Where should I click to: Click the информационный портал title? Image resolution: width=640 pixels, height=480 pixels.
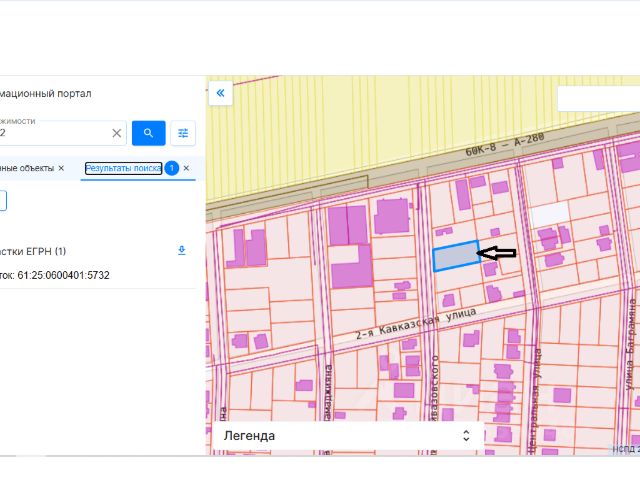(x=46, y=93)
